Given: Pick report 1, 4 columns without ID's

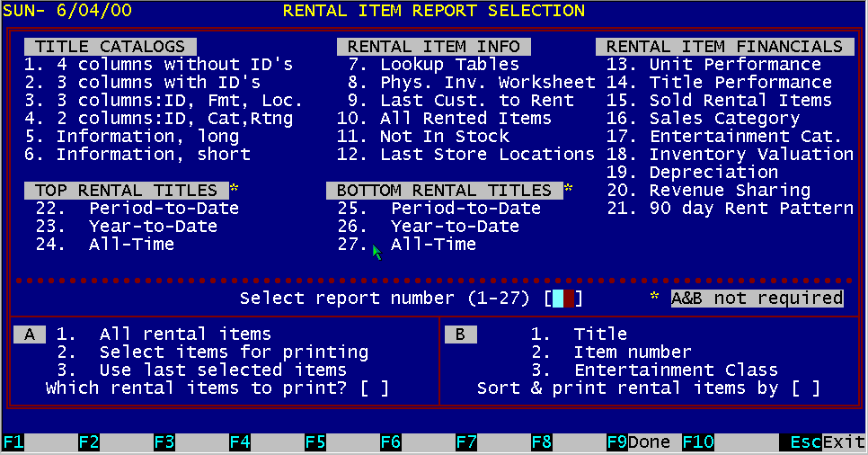Looking at the screenshot, I should tap(158, 65).
